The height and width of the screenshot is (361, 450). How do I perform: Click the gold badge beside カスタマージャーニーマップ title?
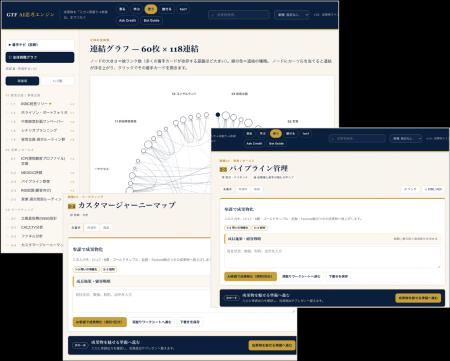pos(71,206)
